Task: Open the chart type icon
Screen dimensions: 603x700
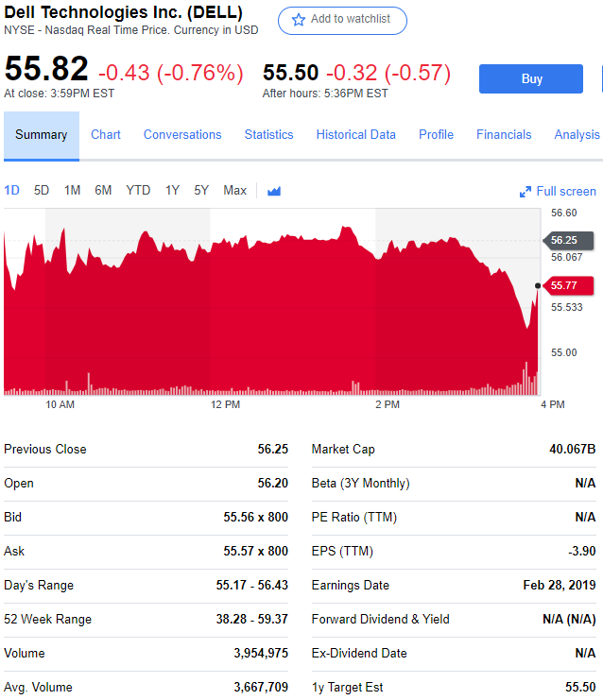Action: tap(274, 191)
